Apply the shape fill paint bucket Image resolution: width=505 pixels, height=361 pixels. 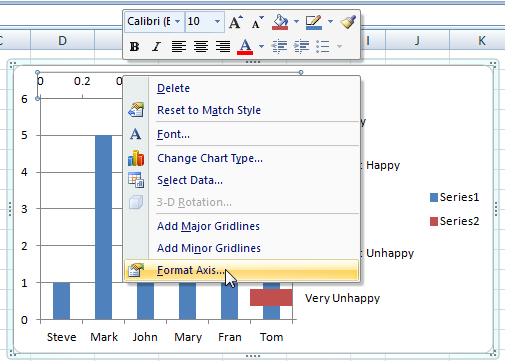click(x=280, y=22)
